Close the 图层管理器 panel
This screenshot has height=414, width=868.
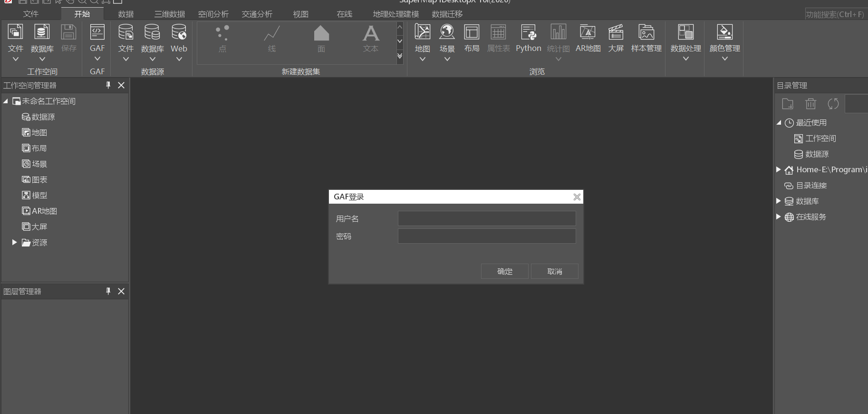(121, 291)
